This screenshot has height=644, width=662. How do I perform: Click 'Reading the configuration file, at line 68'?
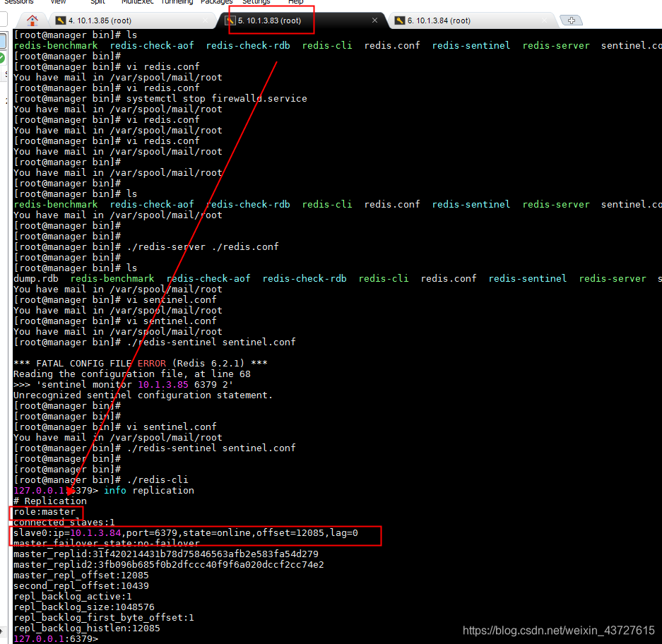tap(131, 374)
